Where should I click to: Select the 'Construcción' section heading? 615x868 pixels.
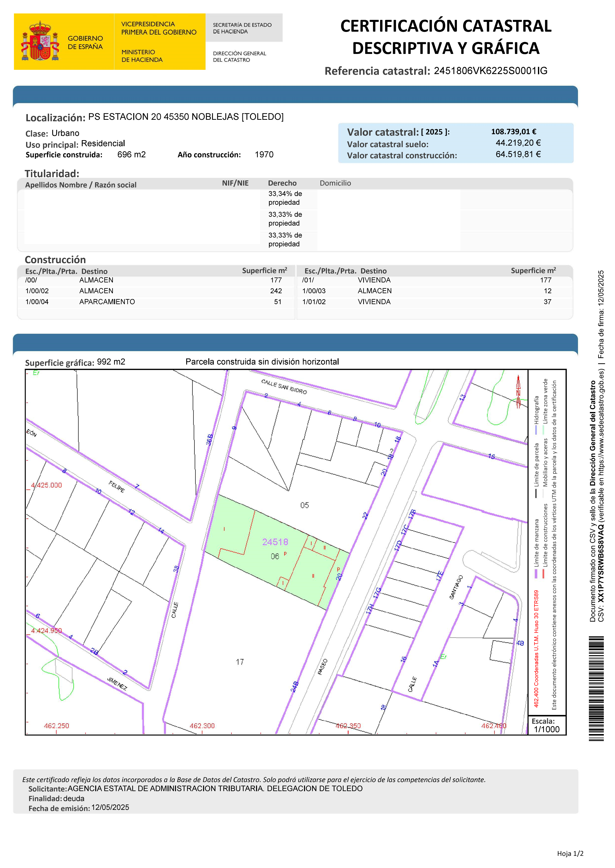click(55, 260)
